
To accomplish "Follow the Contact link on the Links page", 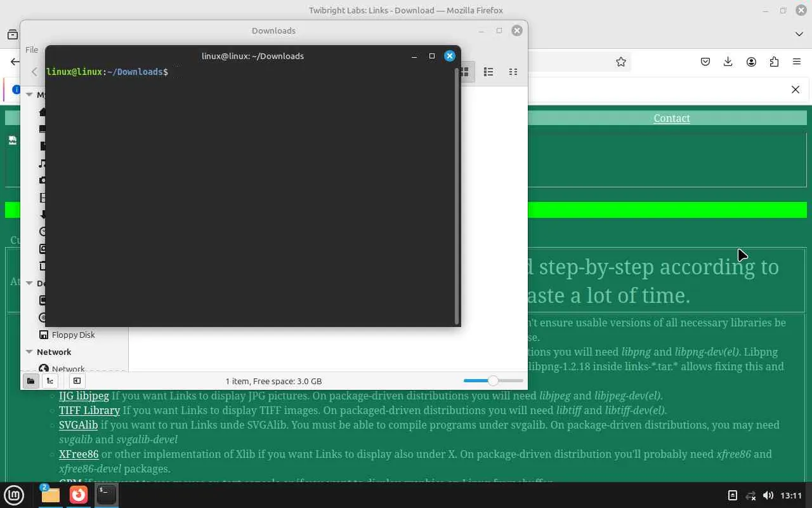I will (672, 118).
